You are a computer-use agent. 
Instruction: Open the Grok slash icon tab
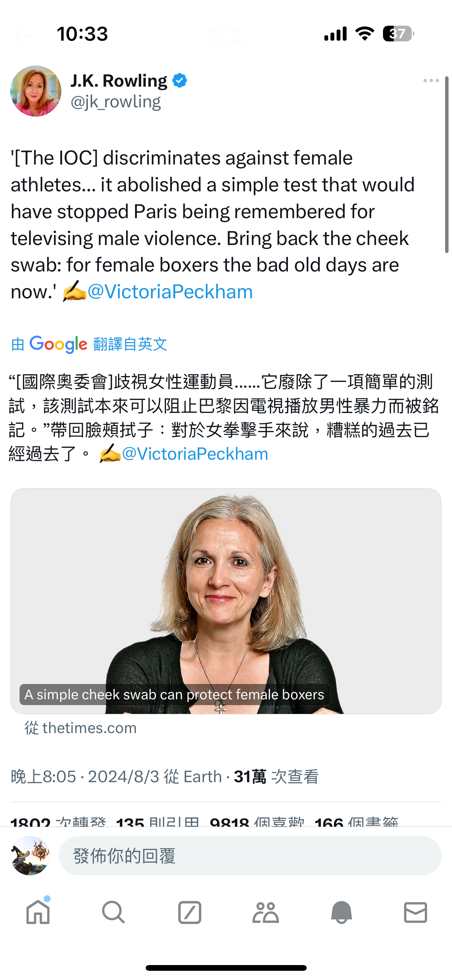pyautogui.click(x=189, y=912)
